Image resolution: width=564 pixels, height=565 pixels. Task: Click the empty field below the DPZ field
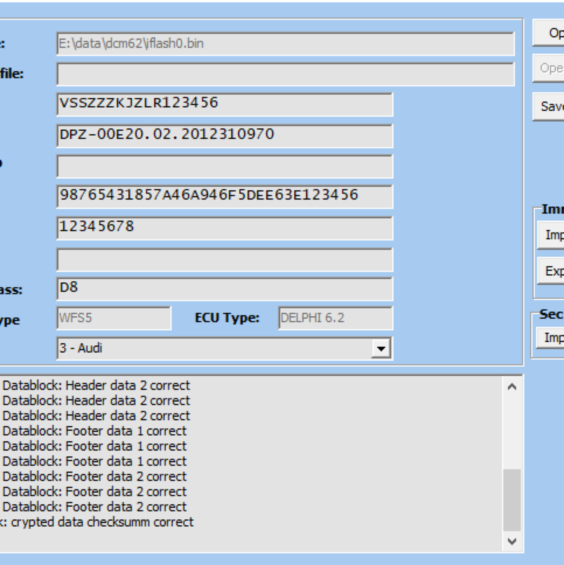225,166
